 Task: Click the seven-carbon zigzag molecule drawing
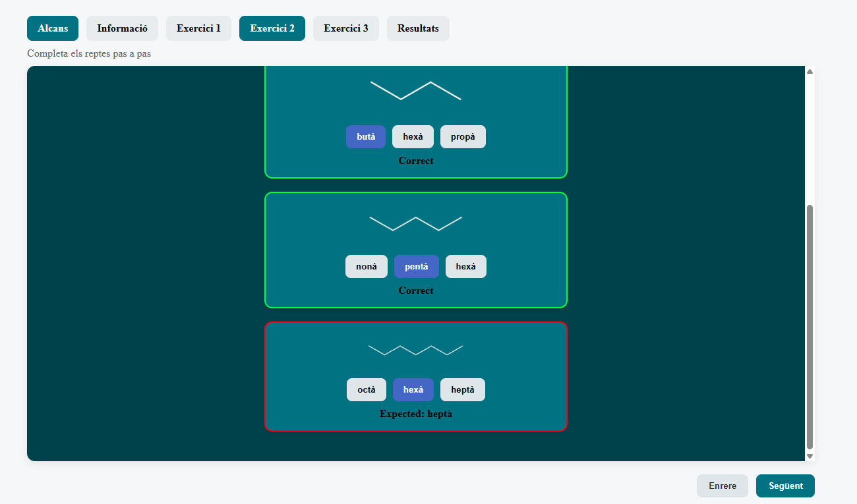pyautogui.click(x=416, y=350)
